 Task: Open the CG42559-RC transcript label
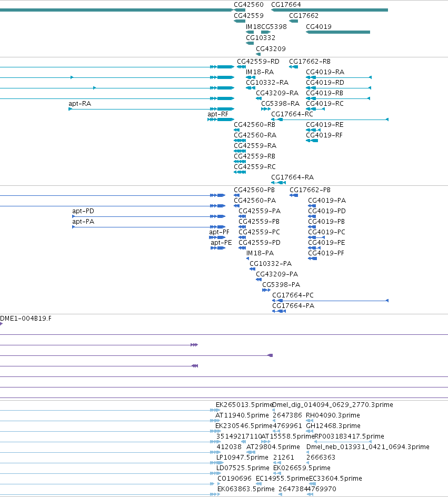pyautogui.click(x=255, y=167)
